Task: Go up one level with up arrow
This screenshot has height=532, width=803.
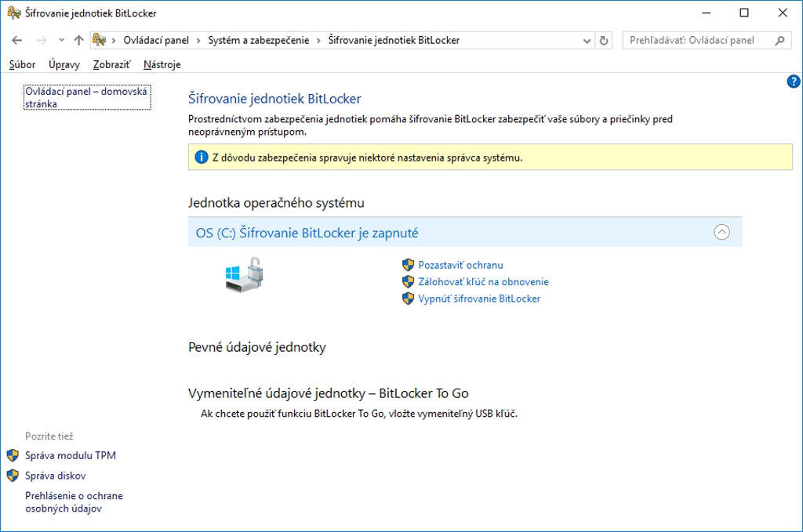Action: click(x=78, y=40)
